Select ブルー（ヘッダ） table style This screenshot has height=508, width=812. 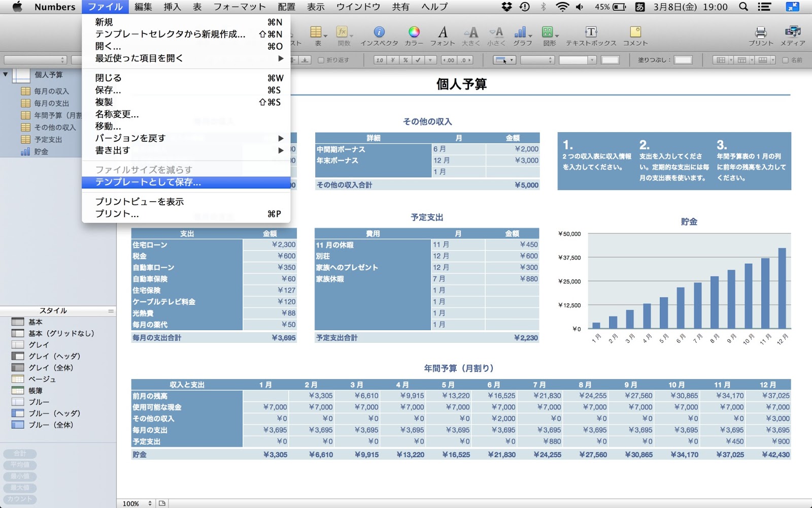point(46,414)
